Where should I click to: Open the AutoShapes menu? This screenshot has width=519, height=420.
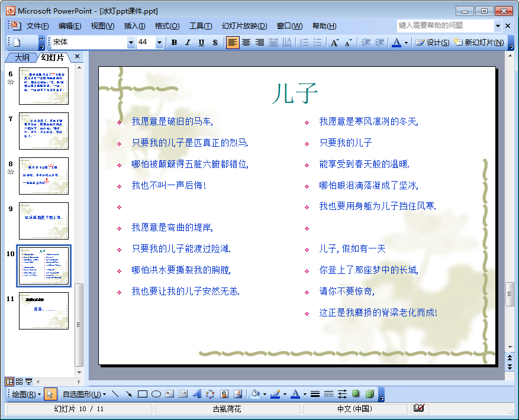[x=84, y=394]
